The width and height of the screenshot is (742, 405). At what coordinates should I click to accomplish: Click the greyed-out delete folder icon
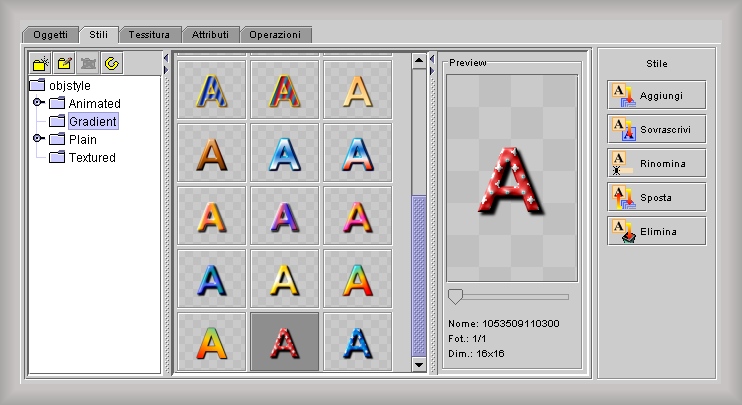[x=88, y=64]
